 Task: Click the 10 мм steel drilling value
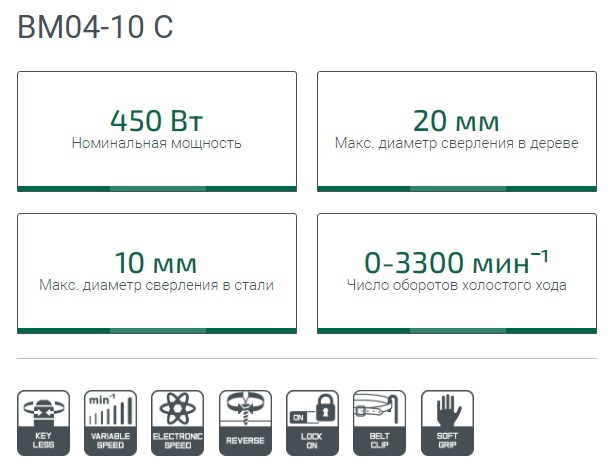(156, 263)
